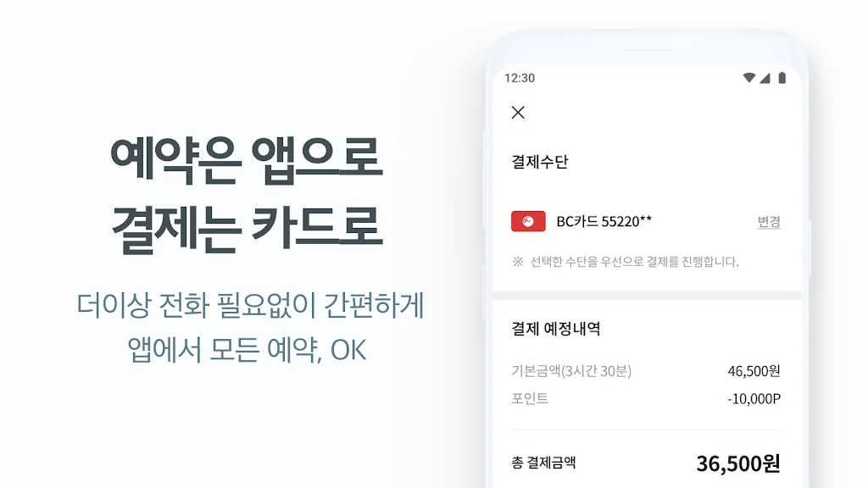The image size is (868, 488).
Task: Tap the 46,500원 base amount
Action: point(754,371)
